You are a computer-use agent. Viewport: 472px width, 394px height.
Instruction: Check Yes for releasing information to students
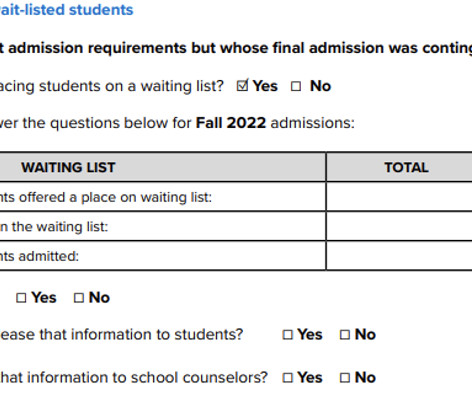[x=287, y=335]
